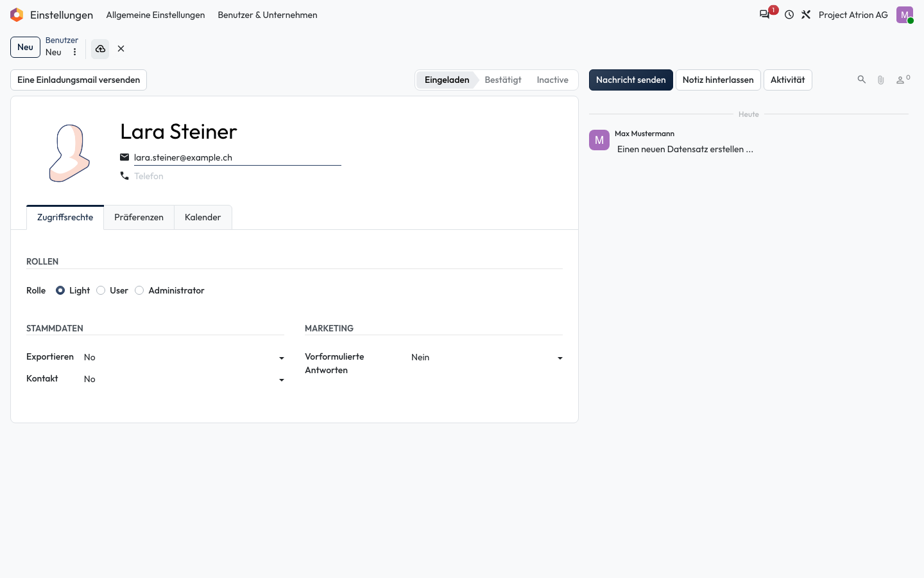This screenshot has width=924, height=578.
Task: Edit the name field Lara Steiner
Action: (178, 132)
